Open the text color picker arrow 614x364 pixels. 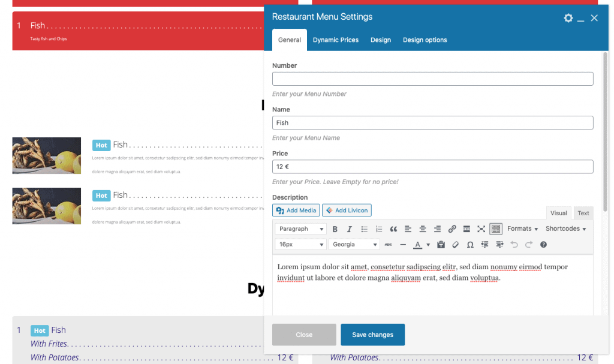(427, 244)
